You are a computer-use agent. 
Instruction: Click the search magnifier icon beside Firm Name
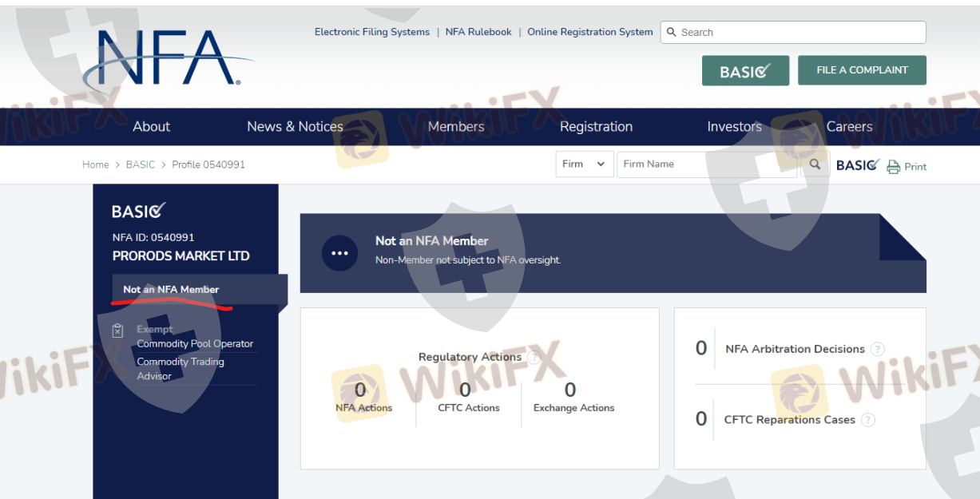pos(815,164)
